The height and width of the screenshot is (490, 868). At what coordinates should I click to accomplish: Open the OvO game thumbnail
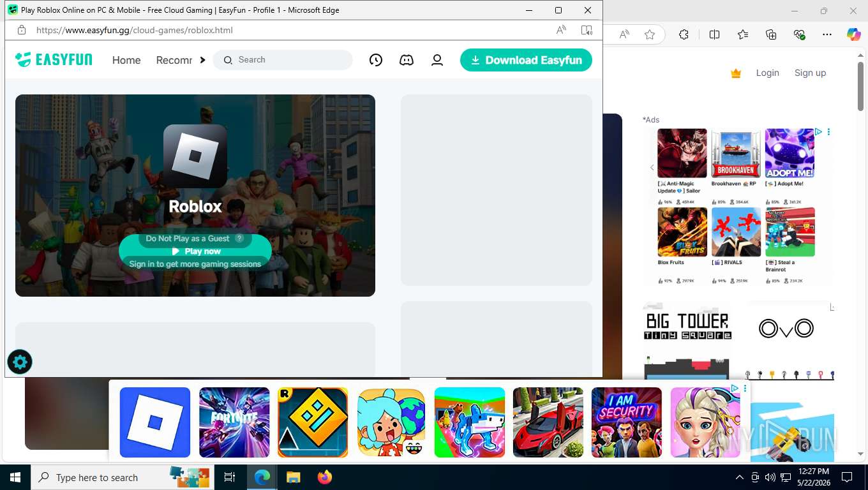click(x=789, y=341)
